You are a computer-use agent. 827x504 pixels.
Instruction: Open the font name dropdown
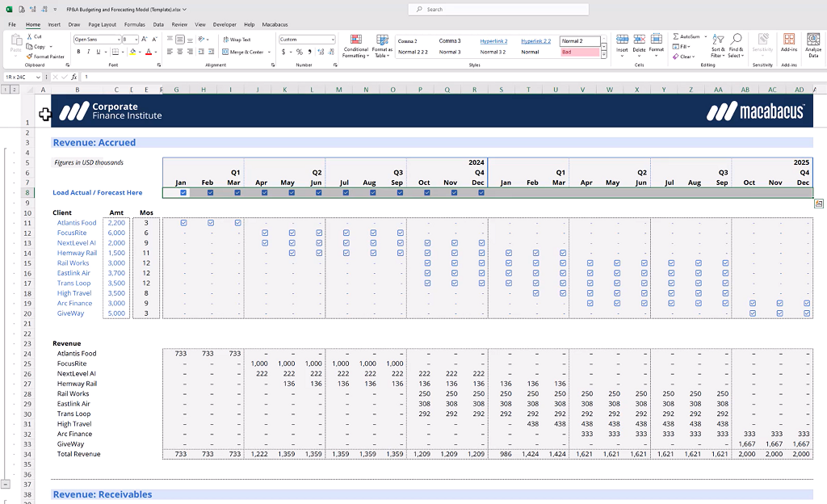pyautogui.click(x=118, y=40)
